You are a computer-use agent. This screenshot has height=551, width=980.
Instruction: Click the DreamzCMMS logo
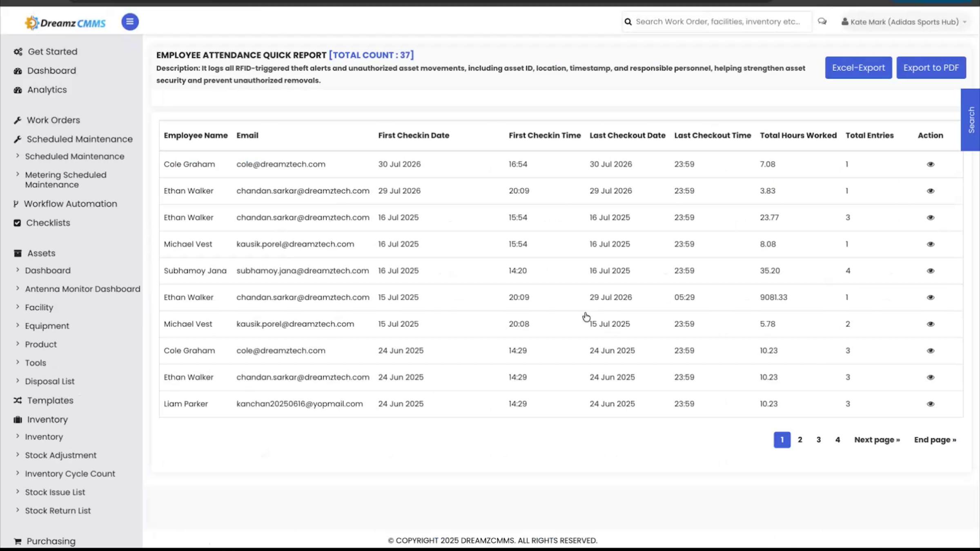[65, 23]
